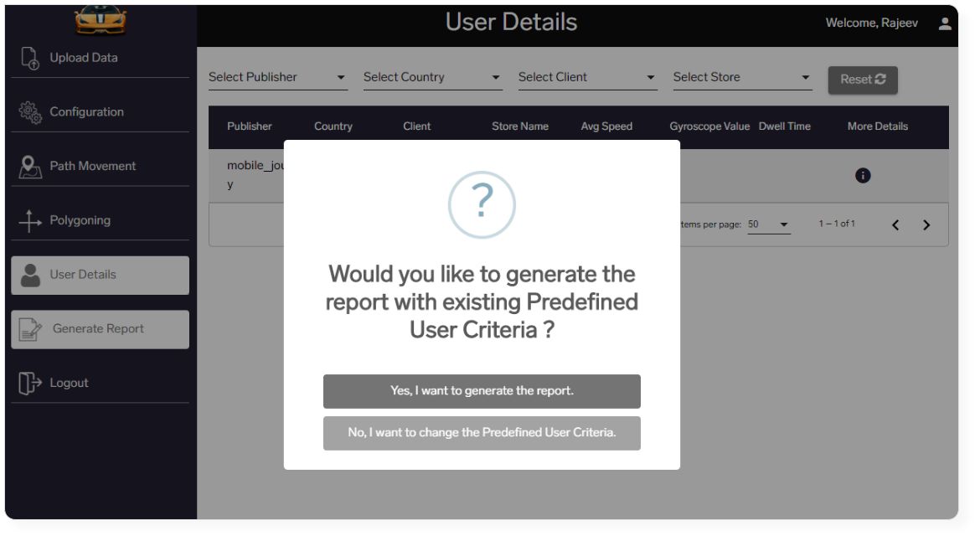Click the Polygoning axes icon
The width and height of the screenshot is (980, 541).
(x=30, y=220)
